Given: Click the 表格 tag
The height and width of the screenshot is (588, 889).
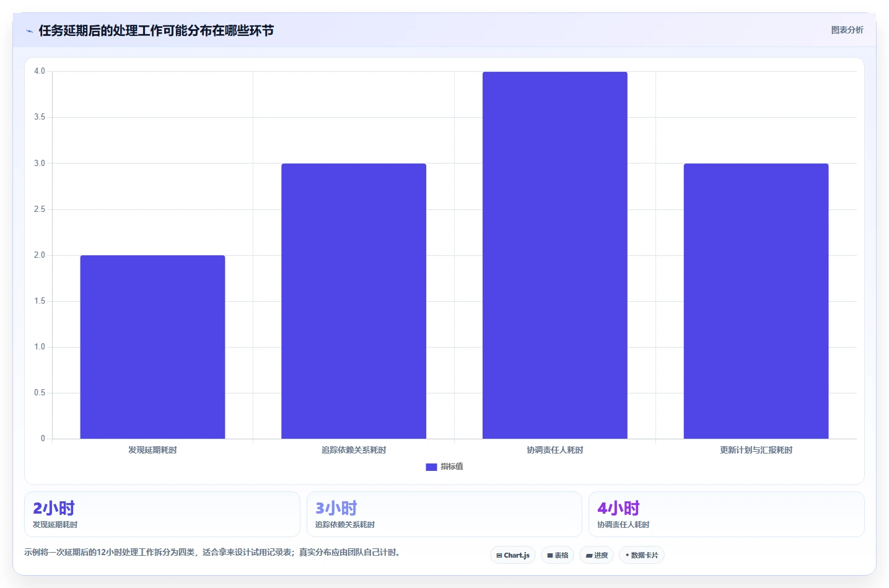Looking at the screenshot, I should pos(558,555).
